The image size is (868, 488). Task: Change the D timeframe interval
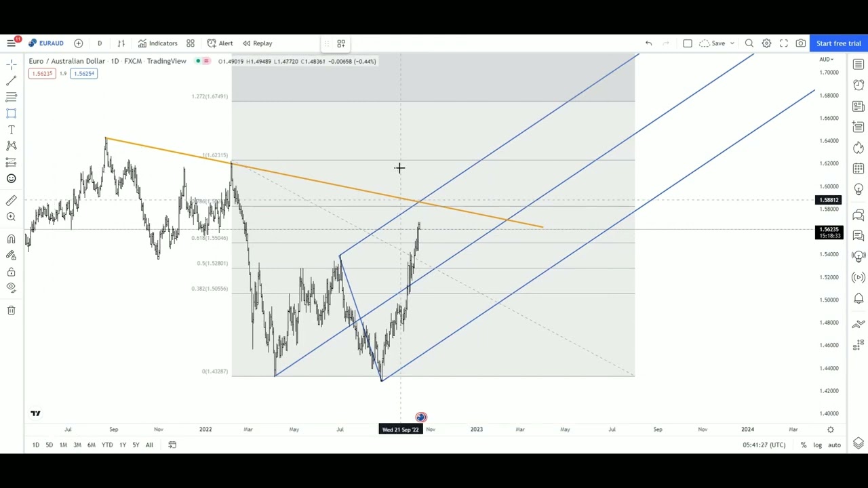tap(100, 43)
